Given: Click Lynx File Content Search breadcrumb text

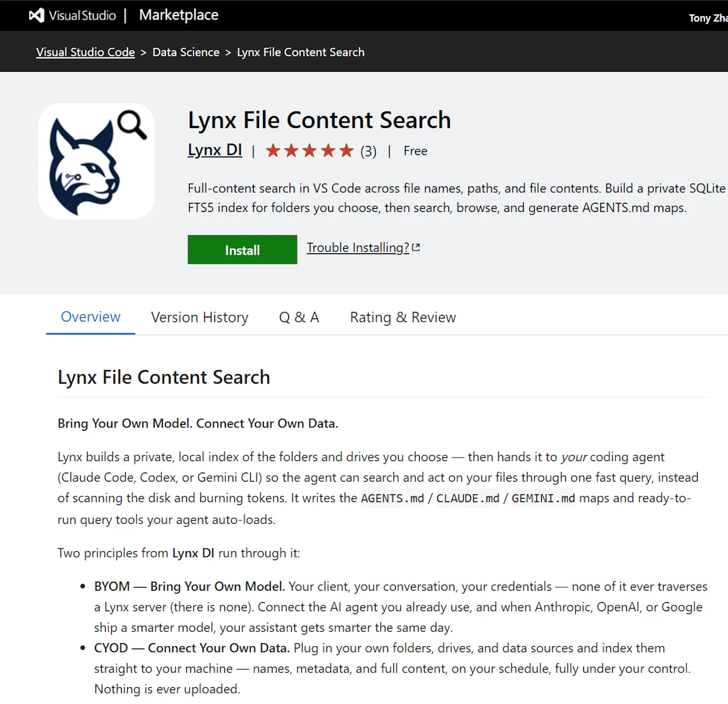Looking at the screenshot, I should pyautogui.click(x=301, y=52).
